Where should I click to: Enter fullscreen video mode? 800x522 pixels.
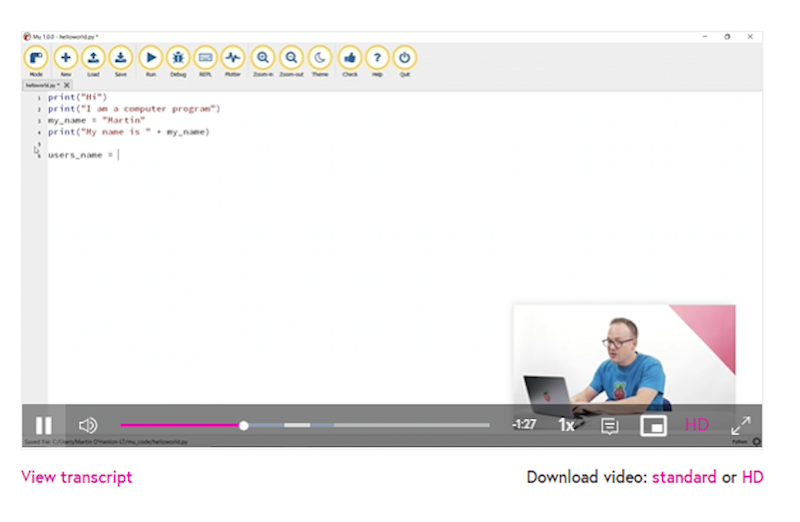(x=741, y=426)
